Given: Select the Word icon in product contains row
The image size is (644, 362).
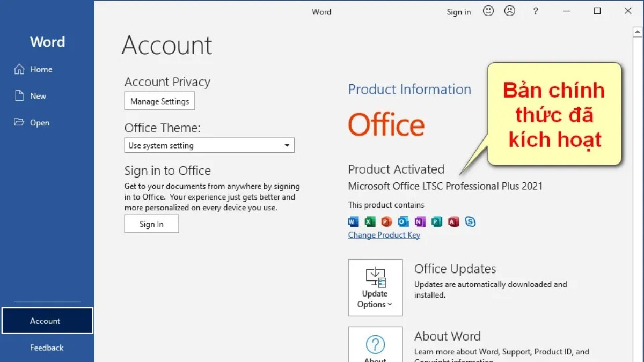Looking at the screenshot, I should (x=353, y=221).
